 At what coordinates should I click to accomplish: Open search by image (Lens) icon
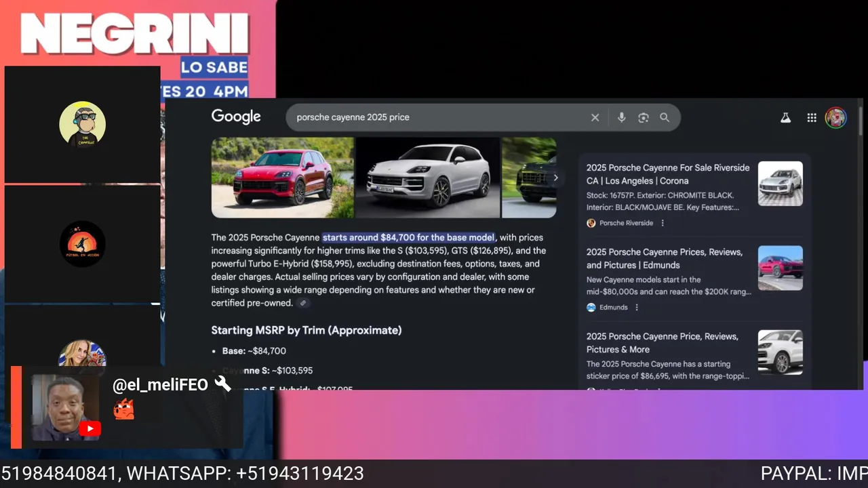point(644,117)
